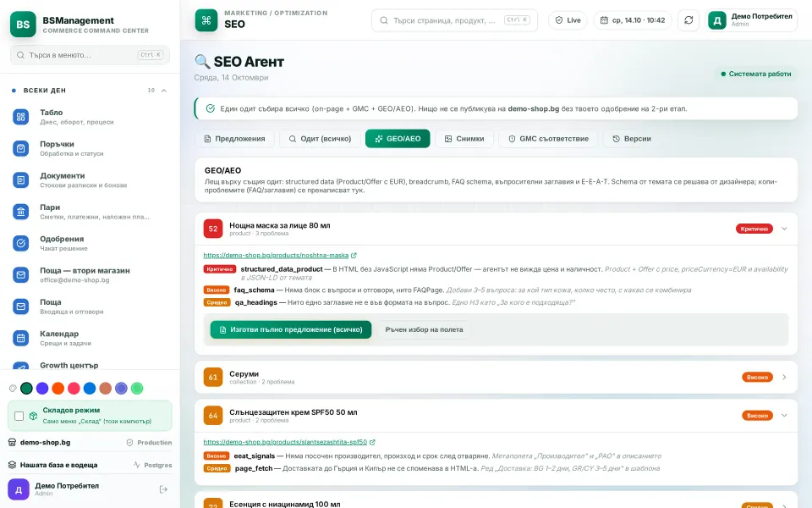The image size is (812, 508).
Task: Click the user avatar Д at sidebar bottom
Action: pyautogui.click(x=19, y=489)
